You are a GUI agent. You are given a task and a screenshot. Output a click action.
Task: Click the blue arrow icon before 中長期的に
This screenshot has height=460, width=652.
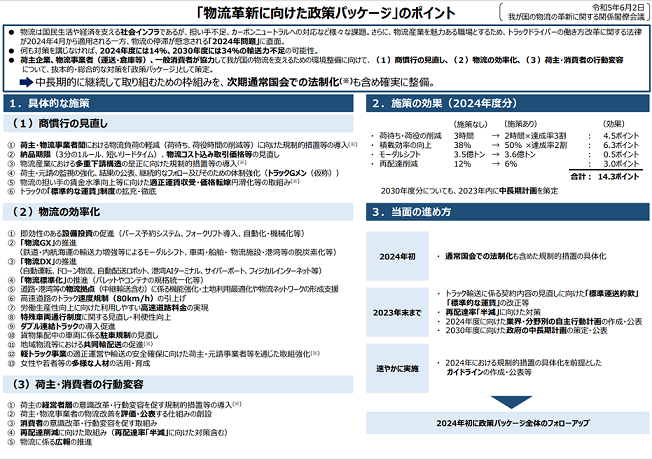pyautogui.click(x=26, y=82)
